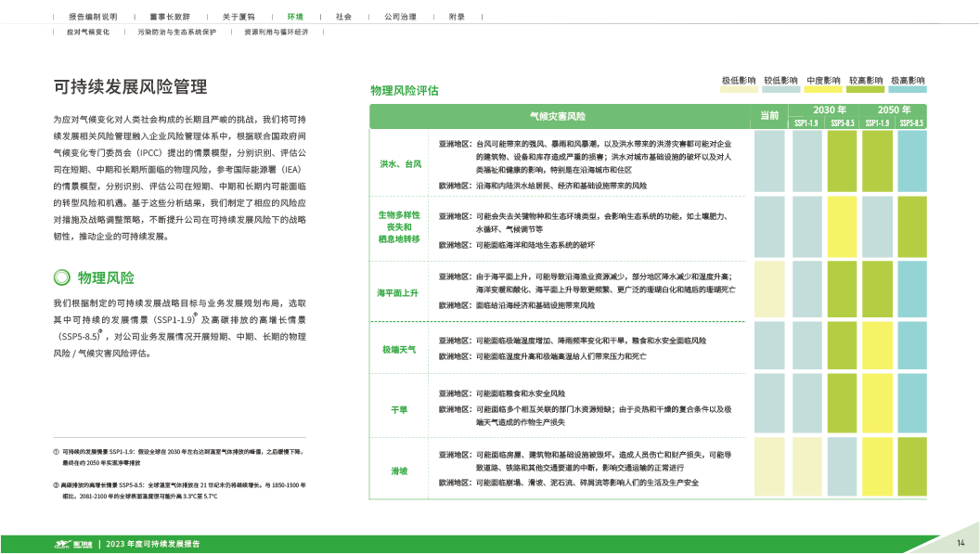Image resolution: width=980 pixels, height=554 pixels.
Task: Click the superscript footnote mark after SSP5-8.5
Action: coord(100,331)
